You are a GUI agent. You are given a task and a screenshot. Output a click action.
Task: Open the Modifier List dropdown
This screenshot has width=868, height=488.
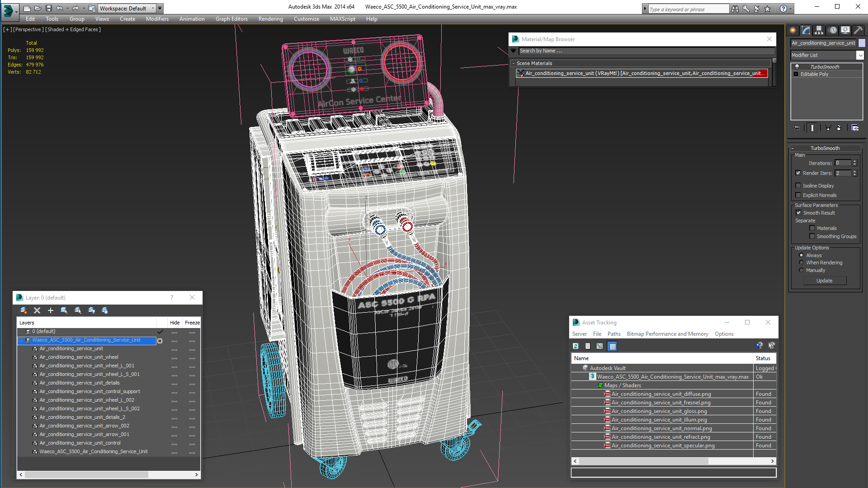click(859, 55)
